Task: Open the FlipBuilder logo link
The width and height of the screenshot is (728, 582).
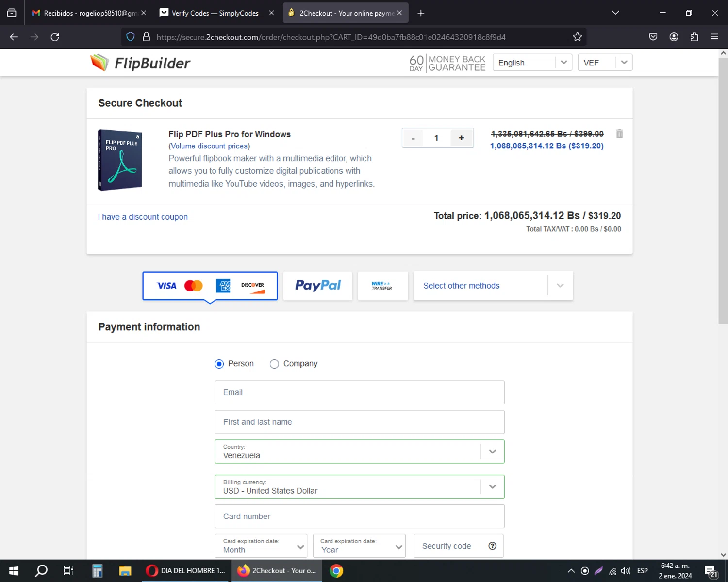Action: pos(140,63)
